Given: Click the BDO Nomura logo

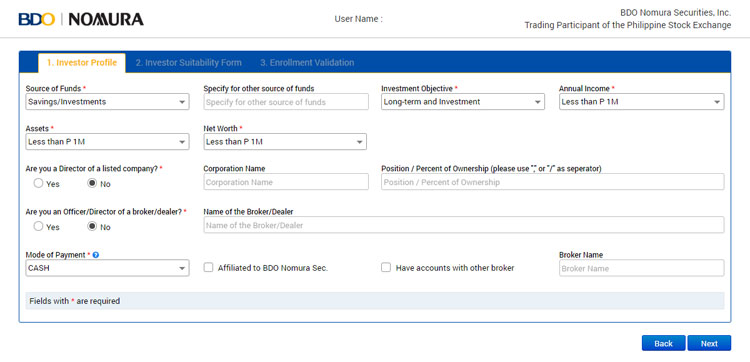Looking at the screenshot, I should 81,19.
